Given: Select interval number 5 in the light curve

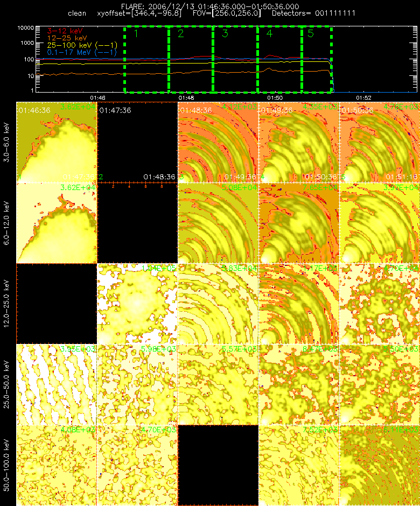Looking at the screenshot, I should [317, 60].
